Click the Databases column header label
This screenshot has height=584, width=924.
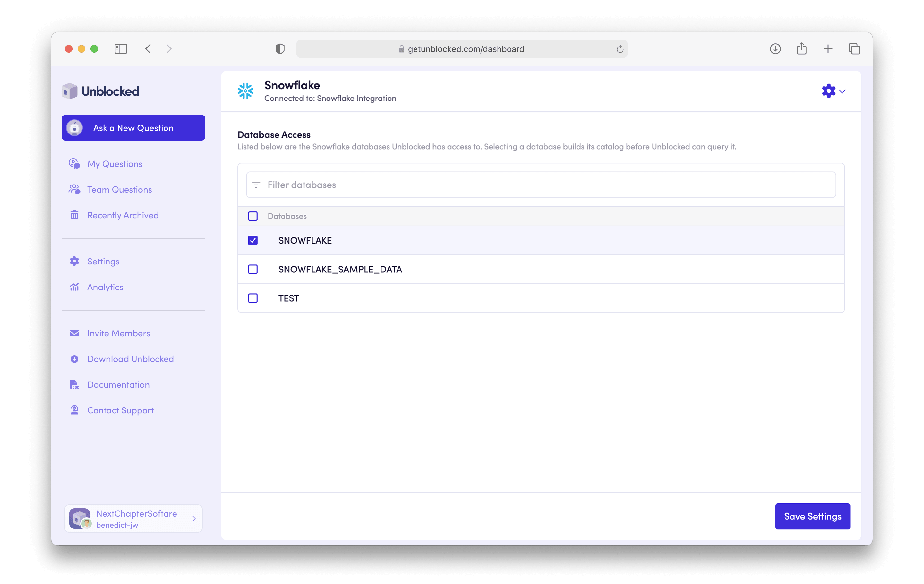287,216
